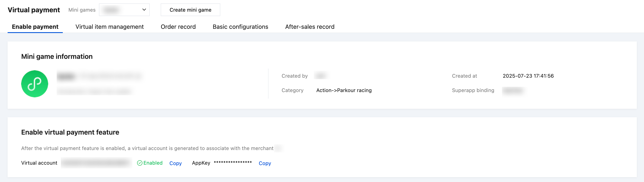The width and height of the screenshot is (644, 182).
Task: Click the blurred Virtual account number field
Action: [96, 163]
